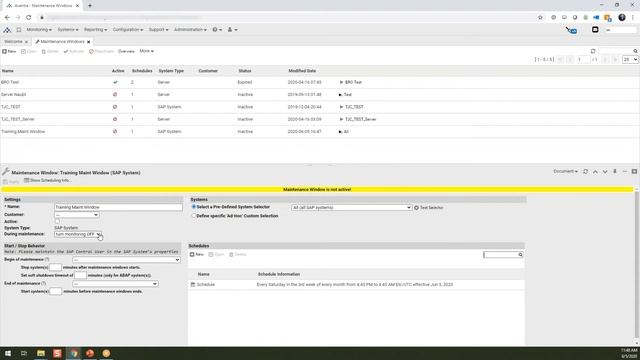Select the TJC_TEST_Server row name
The height and width of the screenshot is (360, 640).
(18, 119)
